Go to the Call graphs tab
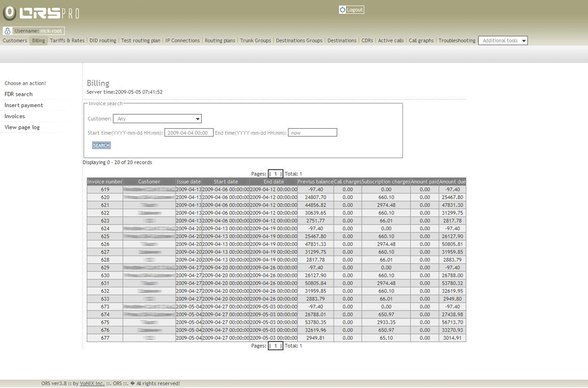 (421, 41)
